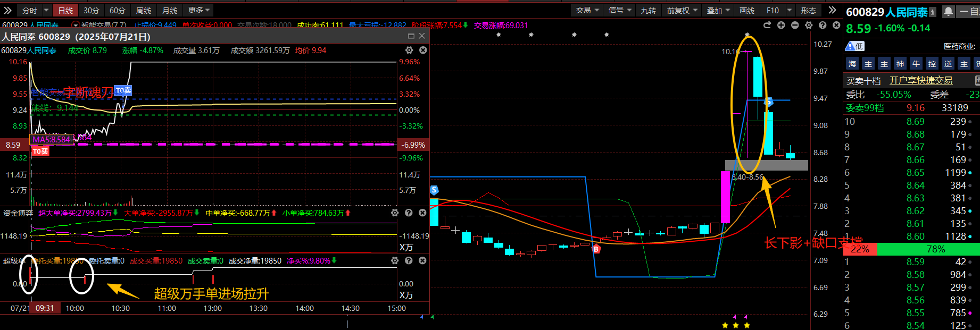
Task: Select the 买卖十档 order book label
Action: click(x=863, y=81)
